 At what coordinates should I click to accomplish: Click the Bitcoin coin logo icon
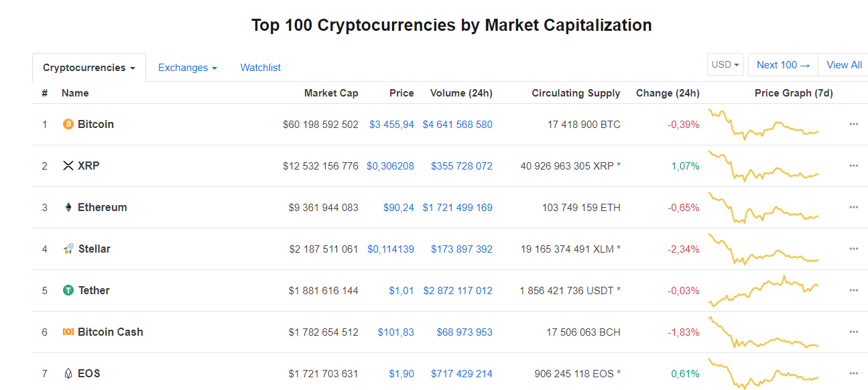68,124
